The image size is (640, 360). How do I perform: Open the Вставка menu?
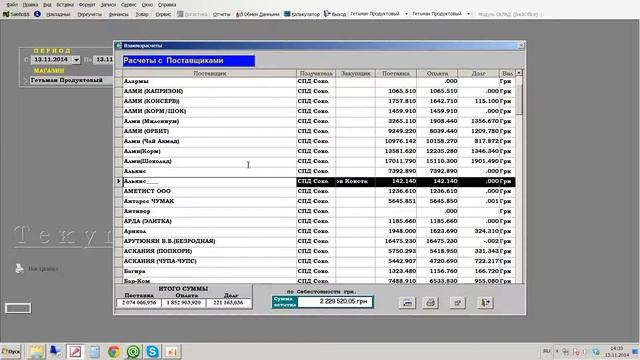point(65,4)
